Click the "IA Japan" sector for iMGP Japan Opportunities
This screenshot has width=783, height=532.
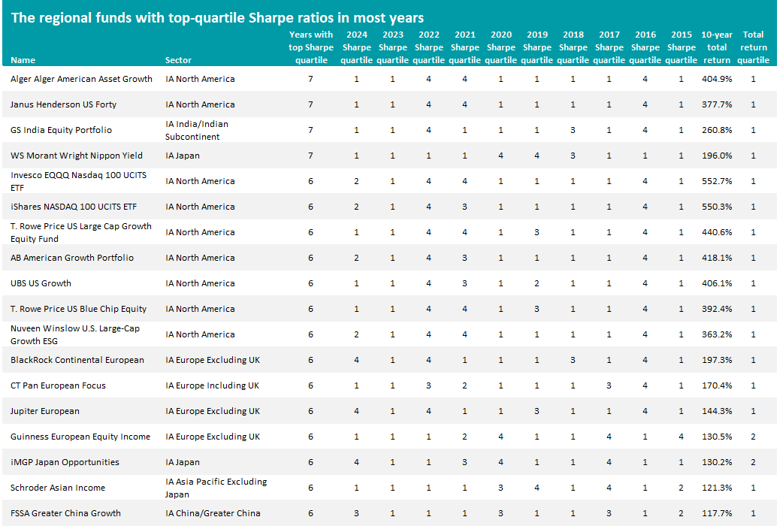click(183, 462)
